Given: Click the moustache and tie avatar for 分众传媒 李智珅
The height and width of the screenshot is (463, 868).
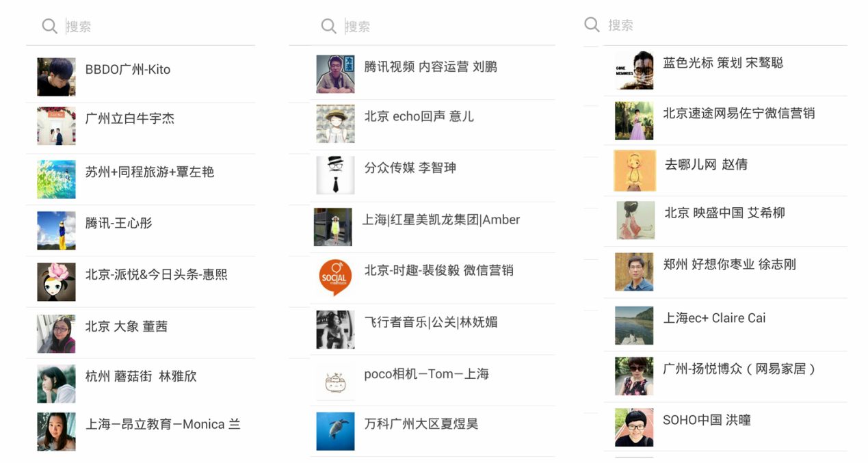Looking at the screenshot, I should (x=335, y=175).
